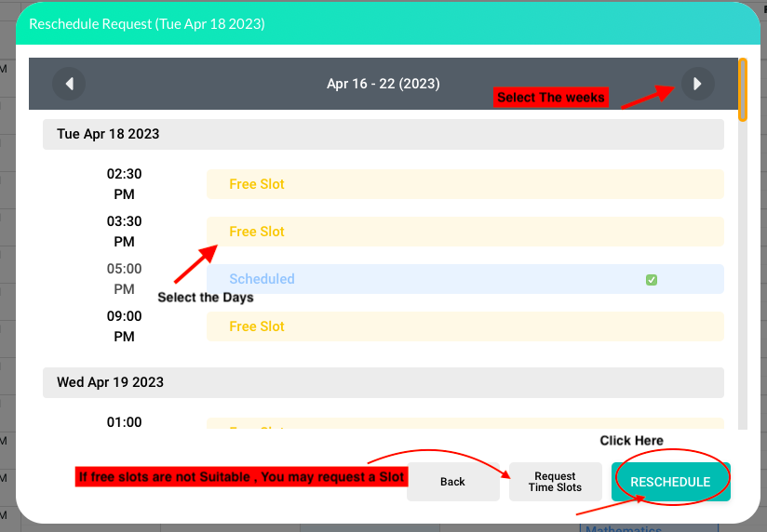
Task: Toggle the green checkmark on Scheduled slot
Action: tap(652, 279)
